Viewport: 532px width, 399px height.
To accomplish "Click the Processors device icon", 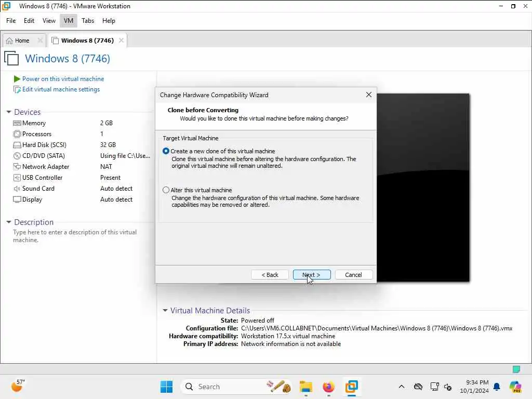I will pos(17,134).
